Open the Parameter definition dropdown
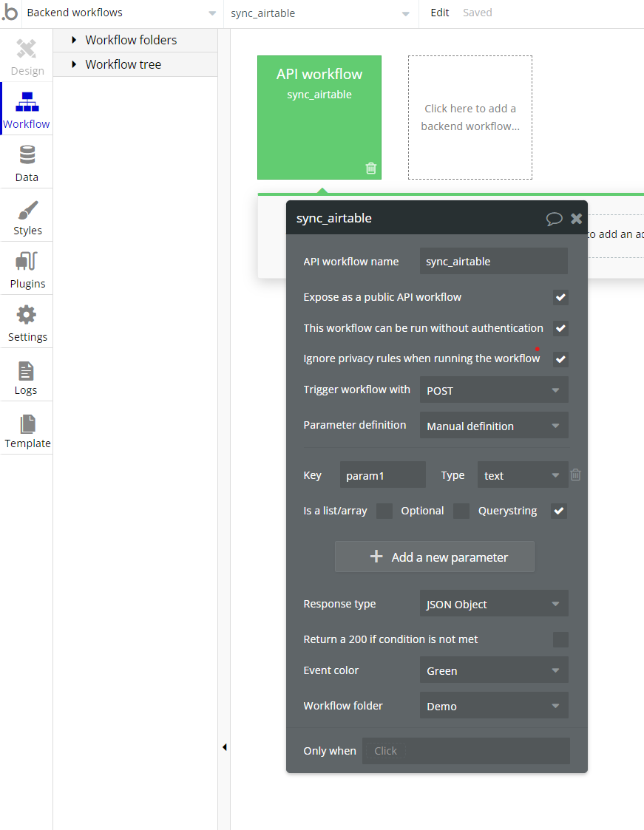The height and width of the screenshot is (830, 644). [494, 426]
